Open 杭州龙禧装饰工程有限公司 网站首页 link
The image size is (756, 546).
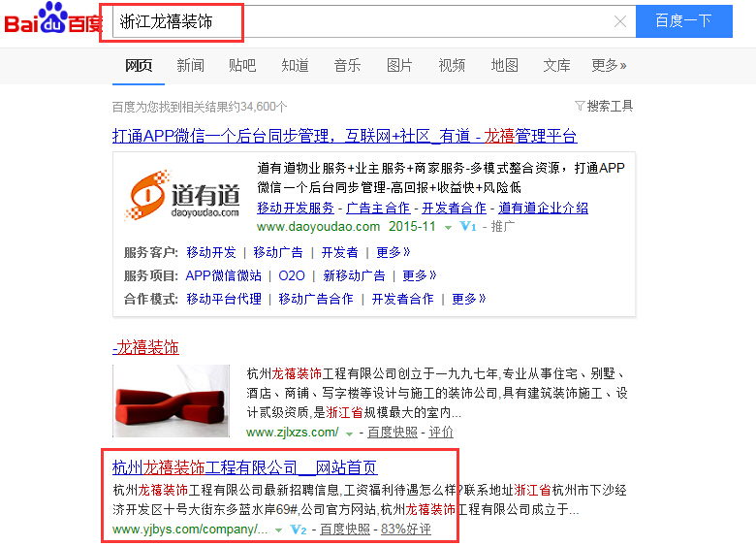tap(244, 467)
